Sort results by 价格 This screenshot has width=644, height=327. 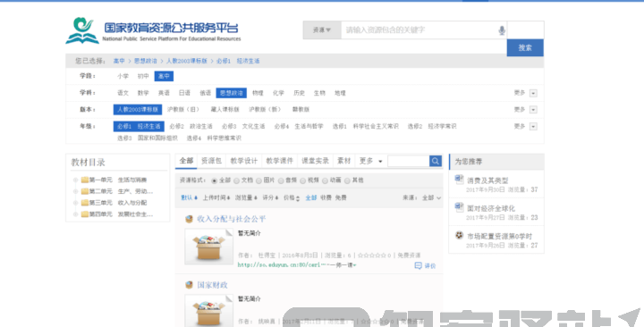292,197
